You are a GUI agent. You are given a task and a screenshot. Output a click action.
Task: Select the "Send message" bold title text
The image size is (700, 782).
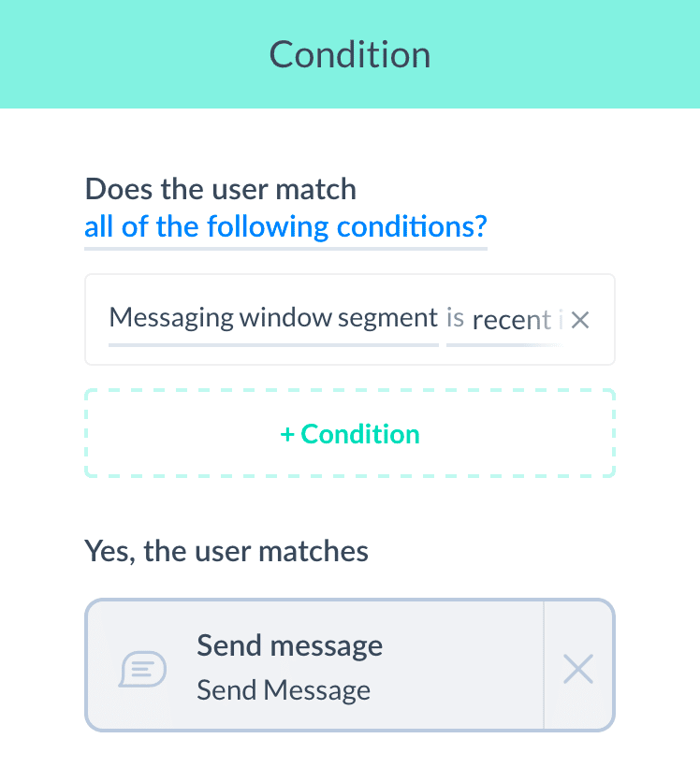click(289, 645)
